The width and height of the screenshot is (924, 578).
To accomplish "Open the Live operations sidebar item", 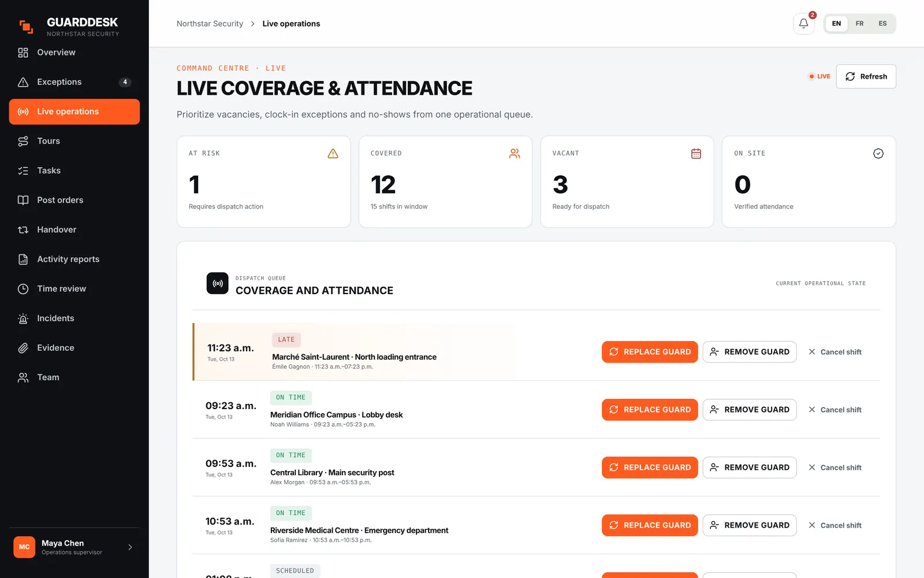I will (x=74, y=112).
